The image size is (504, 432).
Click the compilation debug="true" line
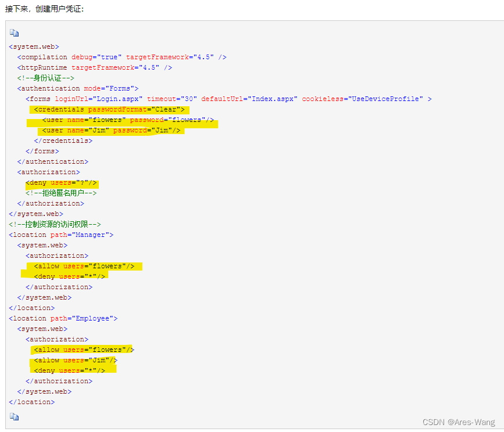(x=122, y=57)
